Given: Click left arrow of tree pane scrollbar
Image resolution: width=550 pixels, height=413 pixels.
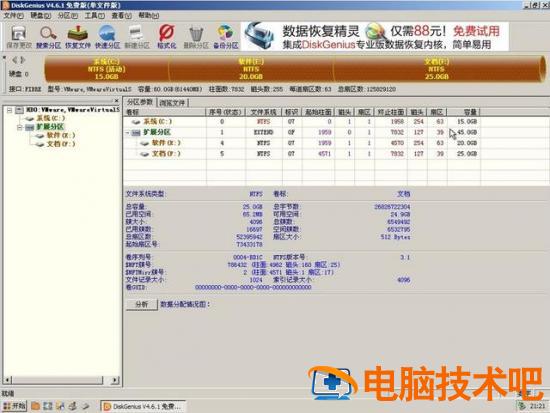Looking at the screenshot, I should click(7, 380).
